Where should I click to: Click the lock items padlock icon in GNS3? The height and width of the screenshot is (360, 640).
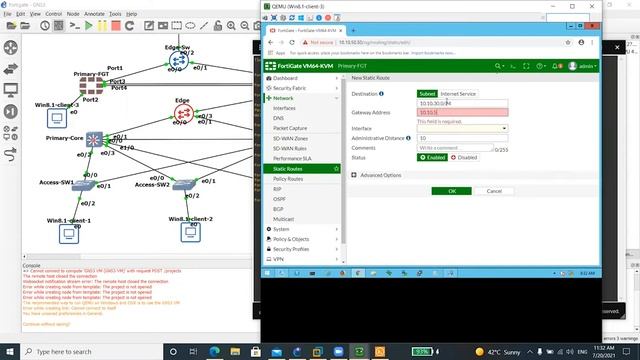(218, 26)
